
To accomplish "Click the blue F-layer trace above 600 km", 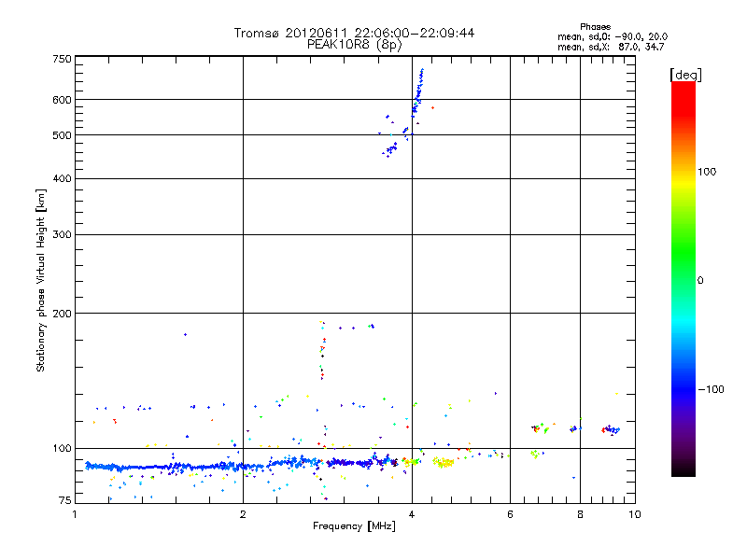I will pyautogui.click(x=419, y=84).
